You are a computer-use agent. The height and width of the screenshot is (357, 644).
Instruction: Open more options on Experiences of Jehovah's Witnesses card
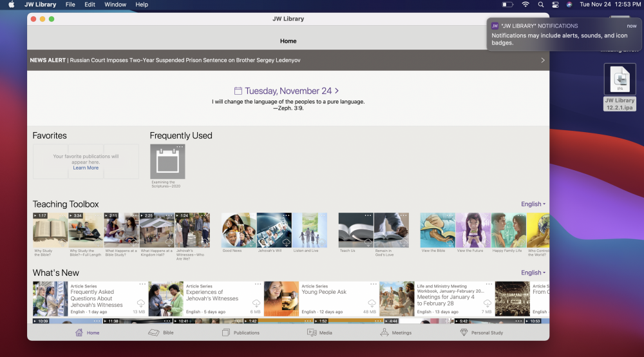[x=258, y=284]
